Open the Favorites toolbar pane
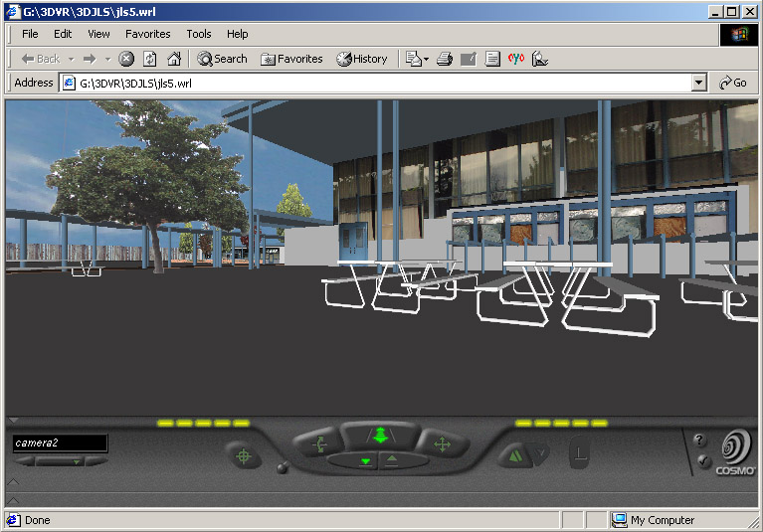 [291, 59]
